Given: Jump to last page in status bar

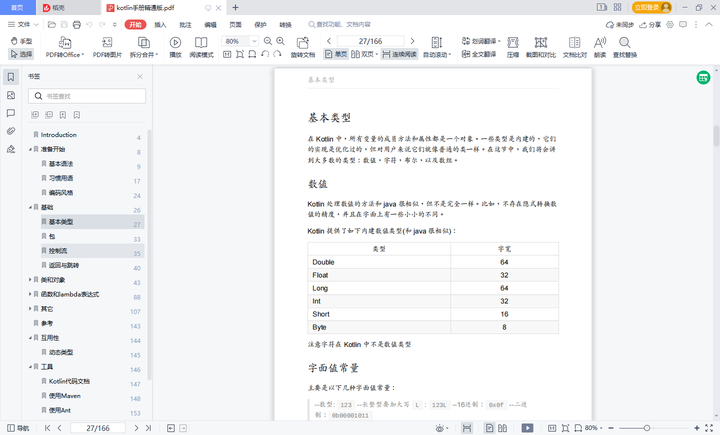Looking at the screenshot, I should click(x=148, y=428).
